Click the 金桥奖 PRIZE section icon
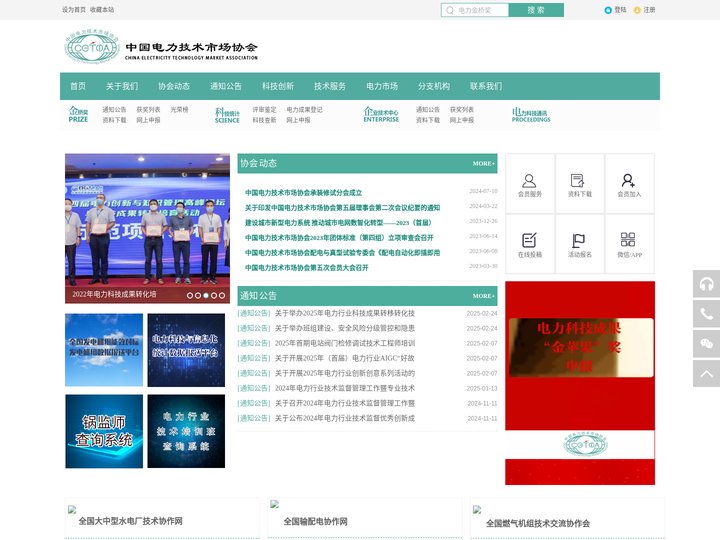The height and width of the screenshot is (540, 720). coord(78,114)
